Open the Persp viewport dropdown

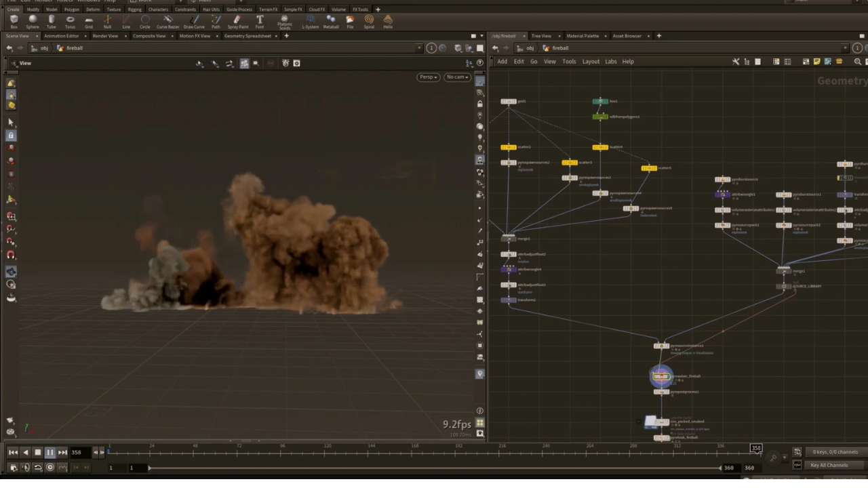click(428, 77)
